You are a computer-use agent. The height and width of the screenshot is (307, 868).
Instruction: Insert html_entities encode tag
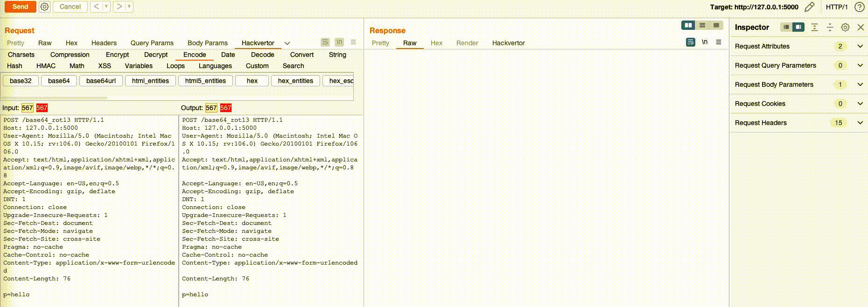[x=150, y=81]
